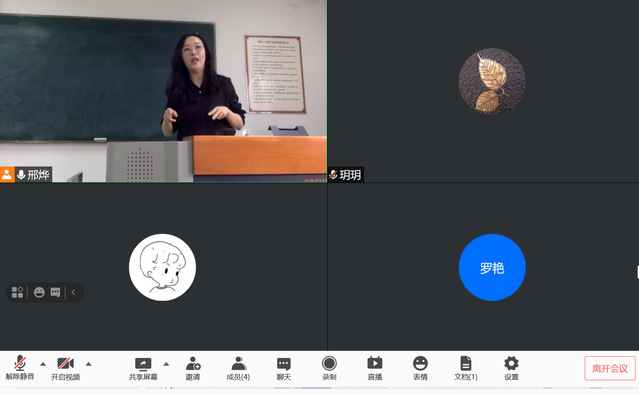The height and width of the screenshot is (395, 639).
Task: Open the 直播 live stream icon
Action: (375, 368)
